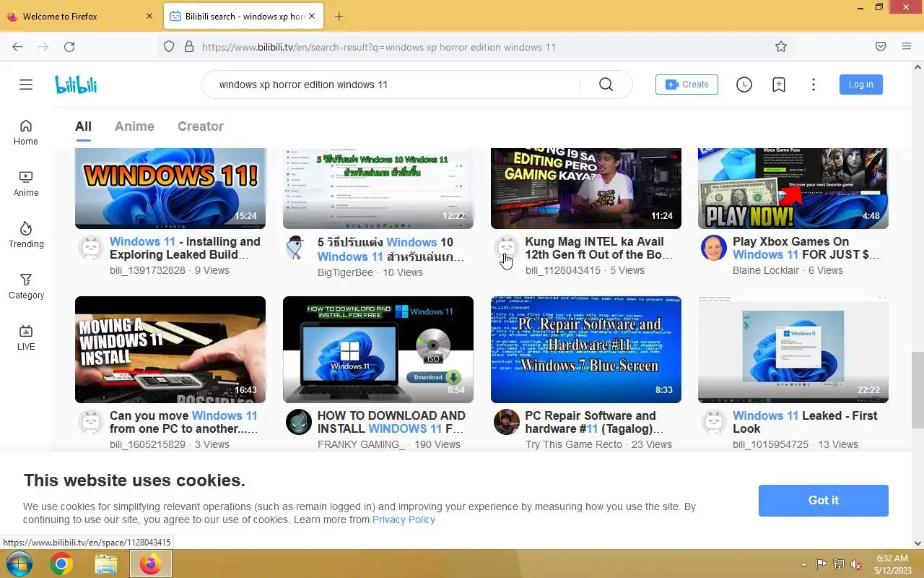View site security padlock info
Viewport: 924px width, 578px height.
click(x=189, y=46)
